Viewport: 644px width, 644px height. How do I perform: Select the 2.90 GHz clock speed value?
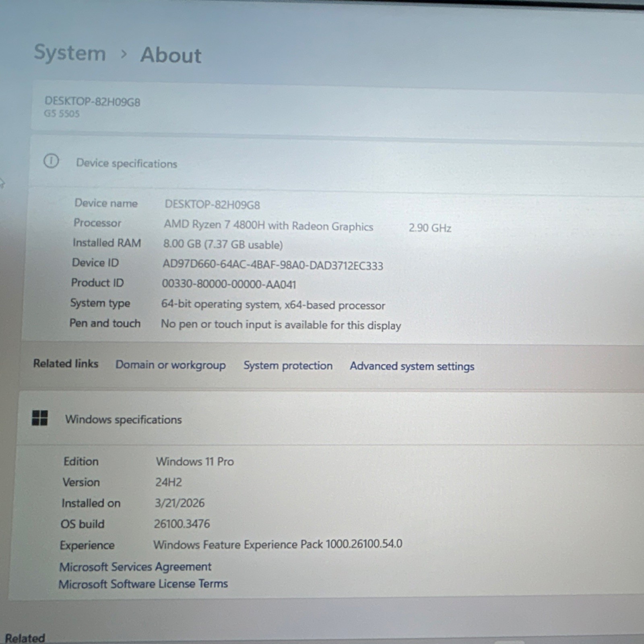430,228
